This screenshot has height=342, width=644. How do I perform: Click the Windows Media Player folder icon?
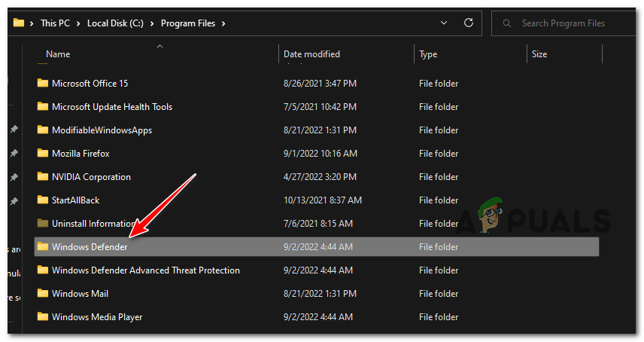42,317
